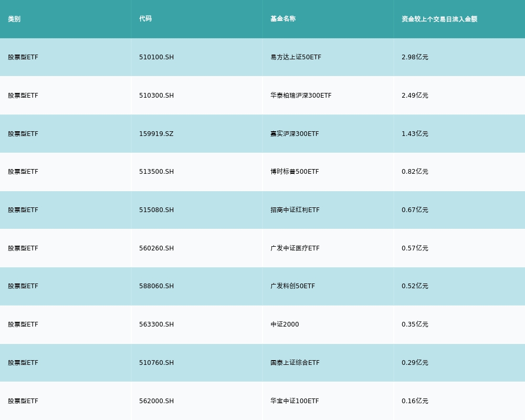
Task: Click the 类别 column header
Action: pyautogui.click(x=14, y=19)
